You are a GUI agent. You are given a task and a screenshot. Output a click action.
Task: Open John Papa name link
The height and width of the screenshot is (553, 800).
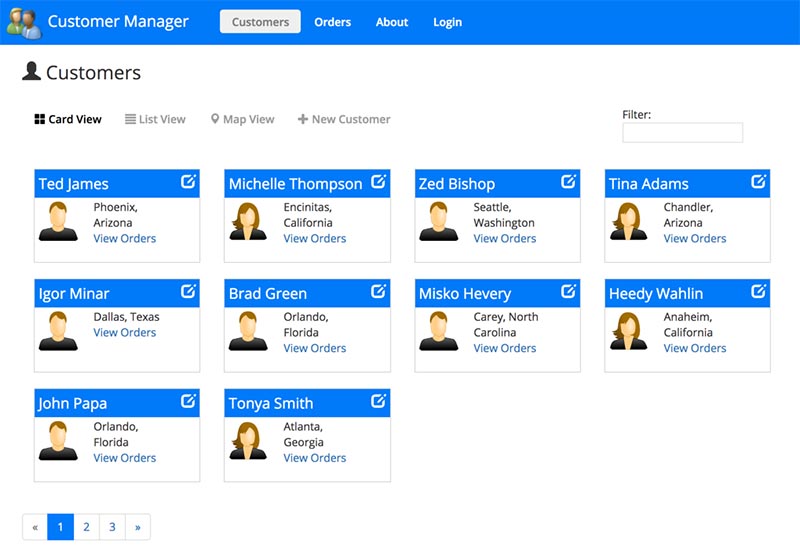(72, 404)
